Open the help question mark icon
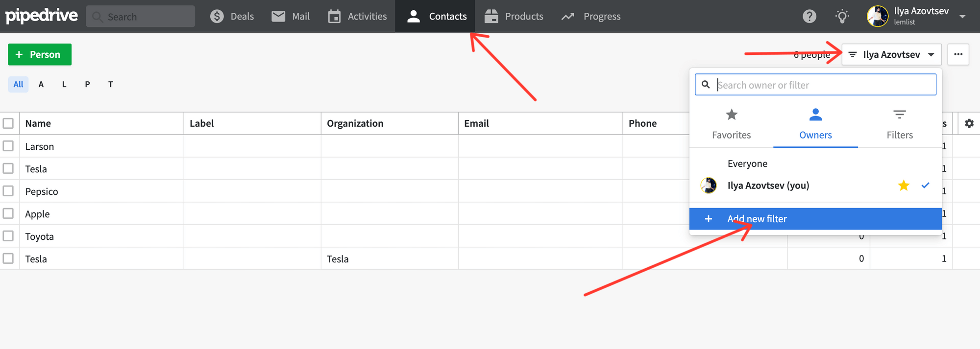Viewport: 980px width, 349px height. pyautogui.click(x=809, y=17)
